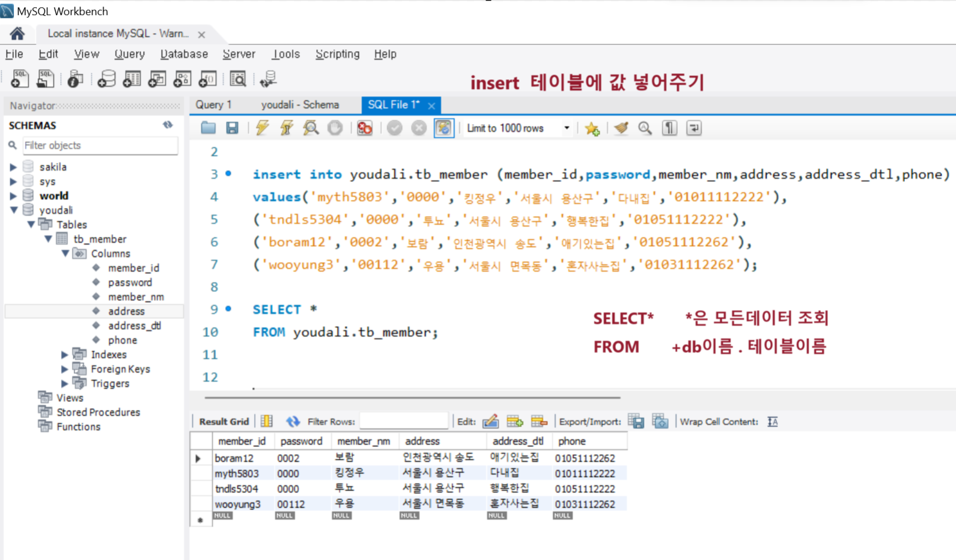This screenshot has width=956, height=560.
Task: Save current statement as favorite snippet
Action: pos(592,128)
